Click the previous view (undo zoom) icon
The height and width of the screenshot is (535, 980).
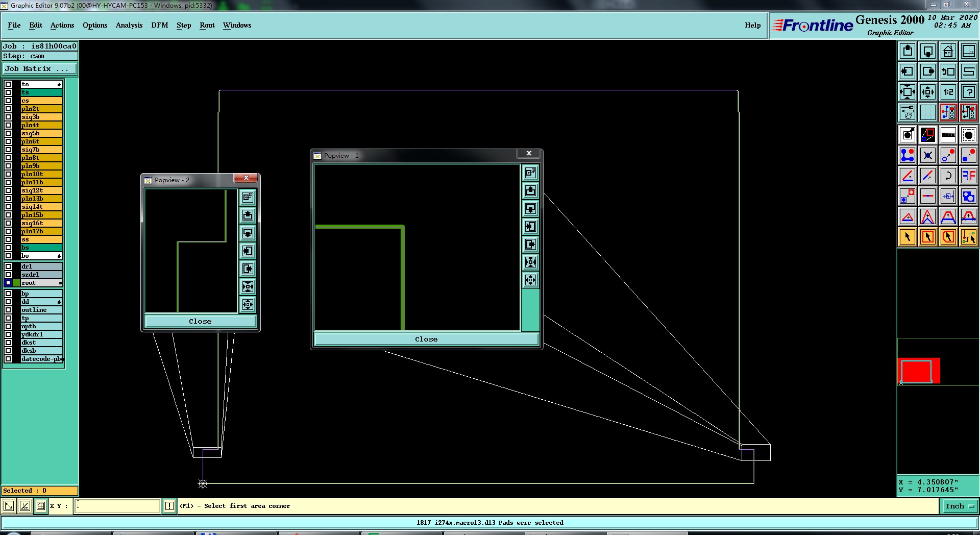pyautogui.click(x=948, y=71)
